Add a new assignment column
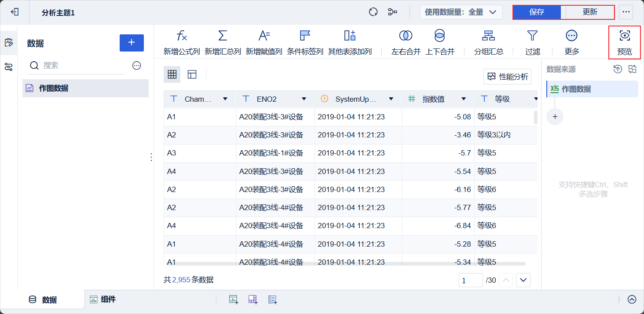This screenshot has width=644, height=314. point(264,43)
